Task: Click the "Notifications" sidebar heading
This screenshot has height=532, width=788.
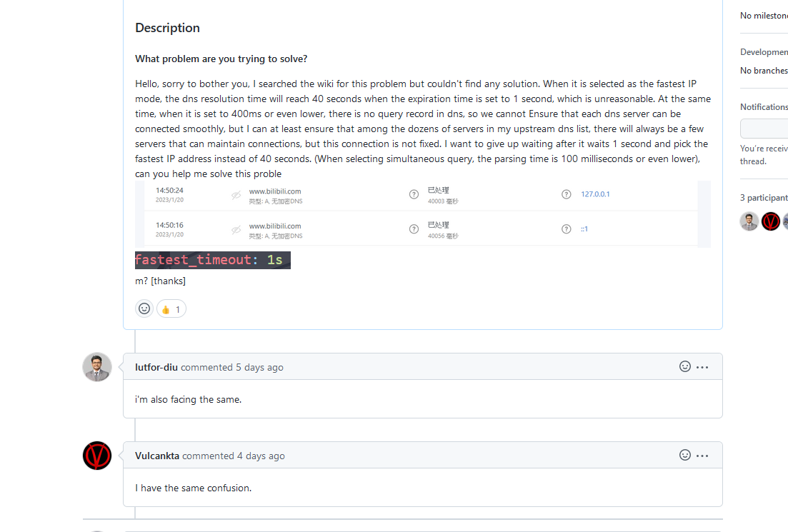Action: (764, 107)
